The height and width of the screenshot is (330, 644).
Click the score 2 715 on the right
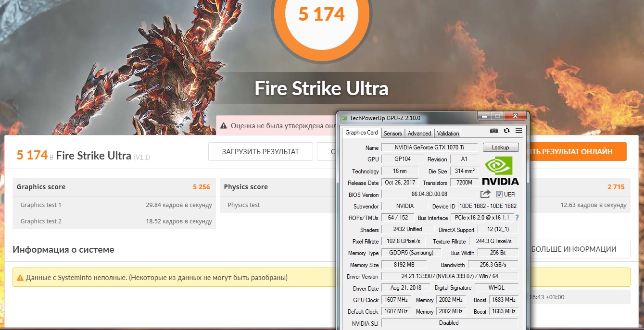(616, 187)
